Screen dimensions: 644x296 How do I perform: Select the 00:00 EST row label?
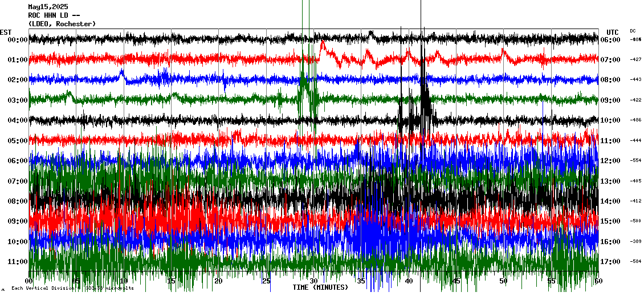(x=18, y=40)
